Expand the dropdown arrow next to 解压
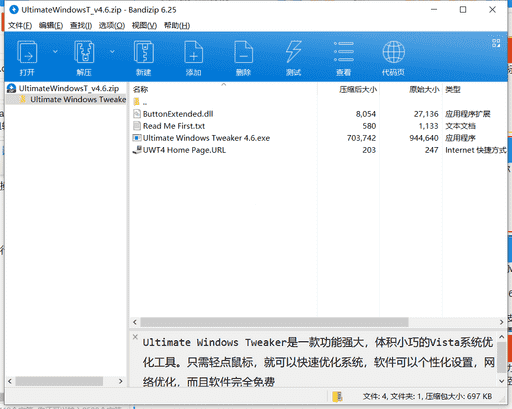This screenshot has width=512, height=409. coord(112,51)
